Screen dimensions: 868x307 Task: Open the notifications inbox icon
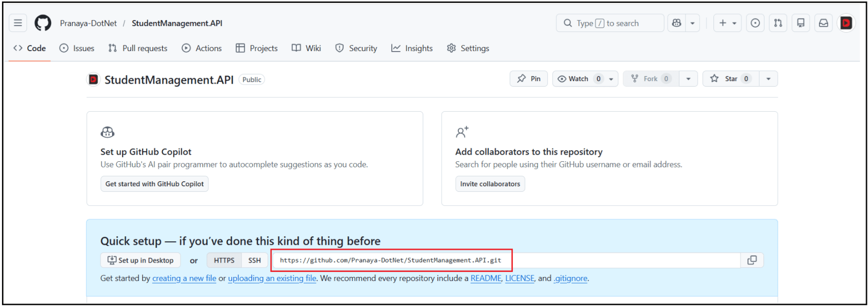click(x=823, y=23)
